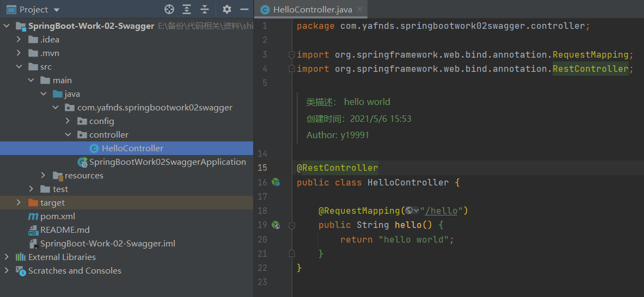Select SpringBoot-Work-02-Swagger.iml file

tap(108, 244)
